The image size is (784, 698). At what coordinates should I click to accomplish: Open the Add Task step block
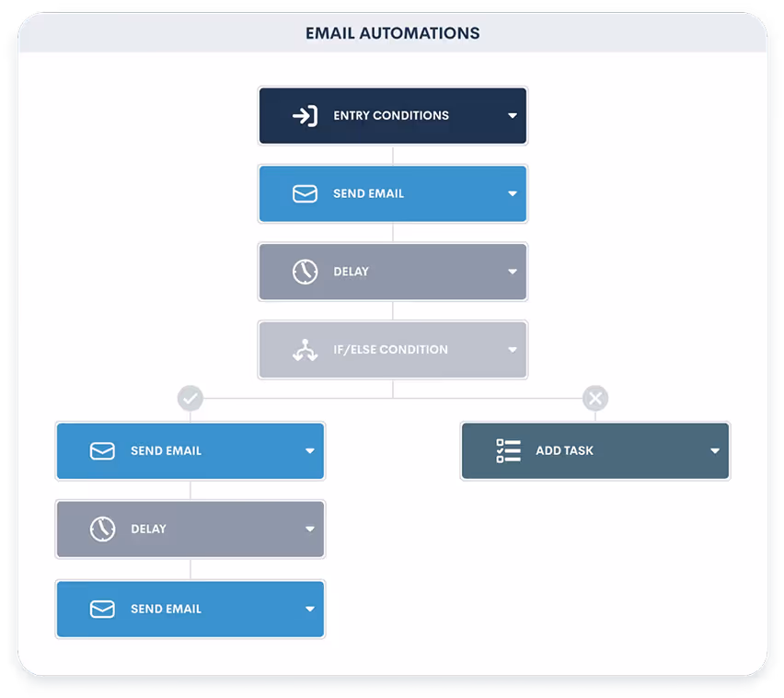click(594, 450)
